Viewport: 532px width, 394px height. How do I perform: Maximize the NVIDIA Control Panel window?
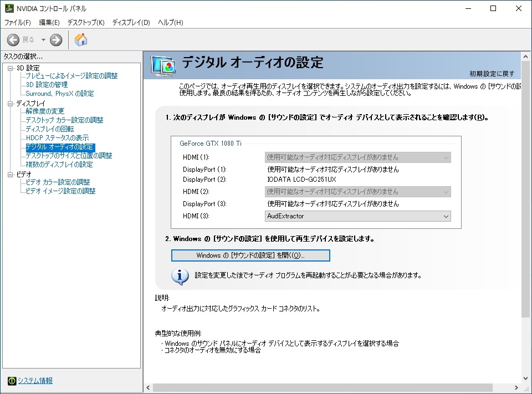click(x=493, y=8)
